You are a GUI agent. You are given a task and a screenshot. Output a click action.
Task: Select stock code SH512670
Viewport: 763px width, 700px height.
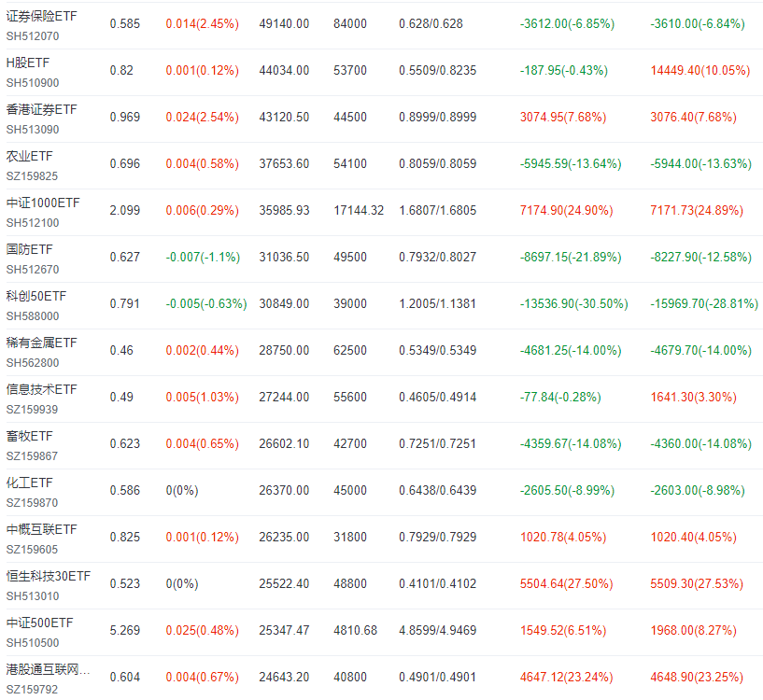click(x=33, y=270)
